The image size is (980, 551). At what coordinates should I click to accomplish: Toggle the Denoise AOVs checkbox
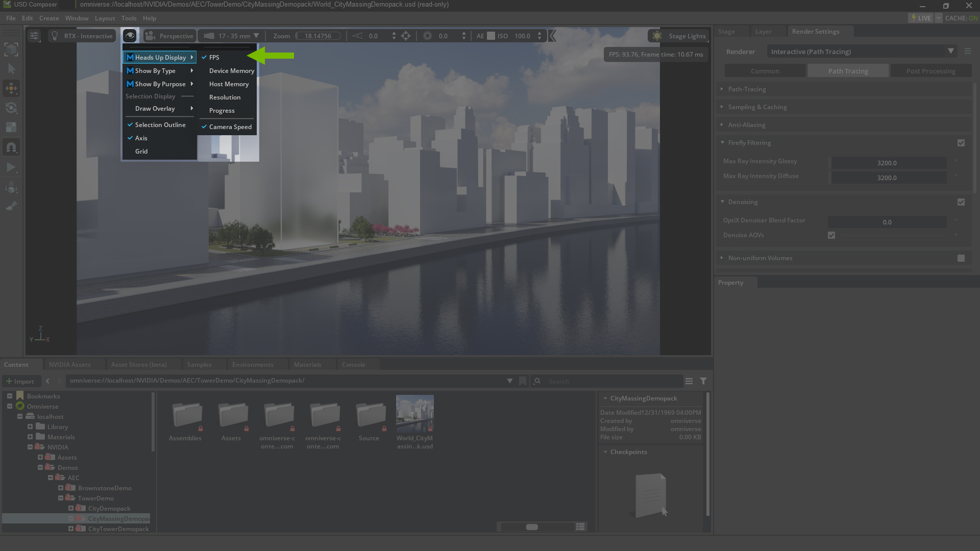(831, 235)
